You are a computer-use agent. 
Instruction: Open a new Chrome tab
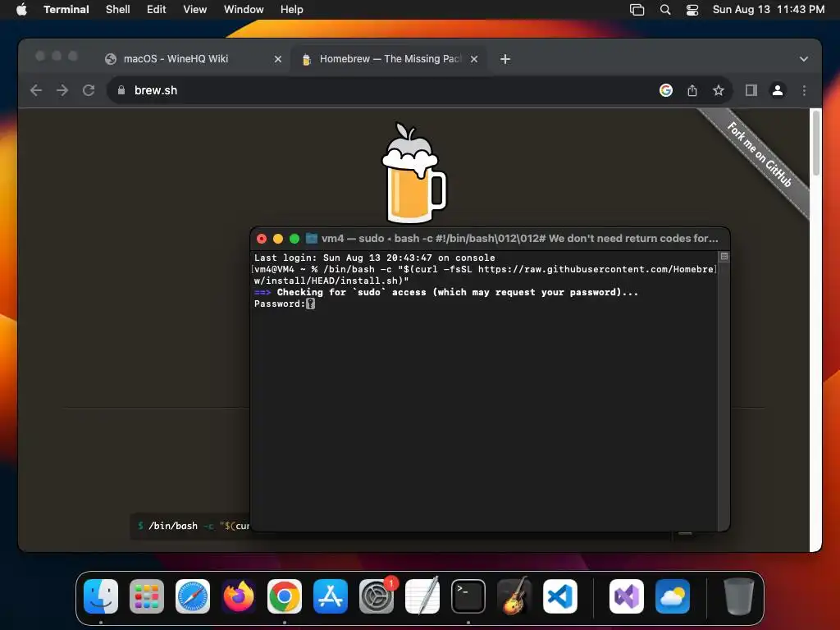tap(505, 59)
